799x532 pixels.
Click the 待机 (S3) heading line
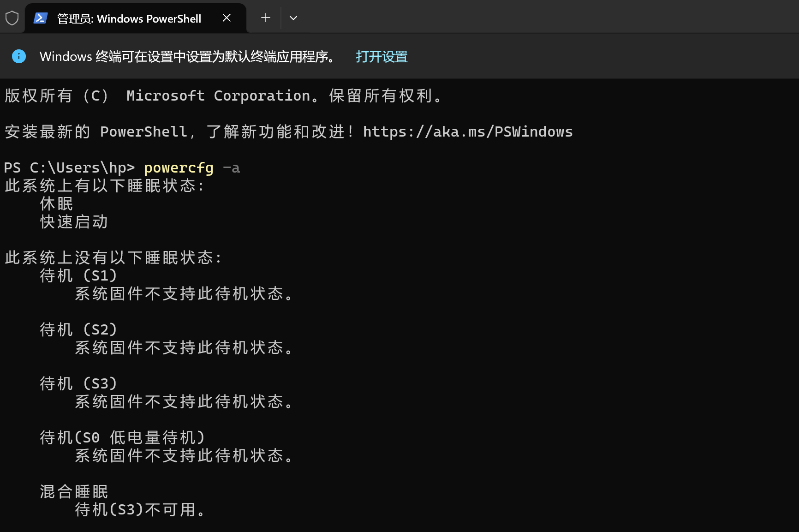tap(78, 384)
